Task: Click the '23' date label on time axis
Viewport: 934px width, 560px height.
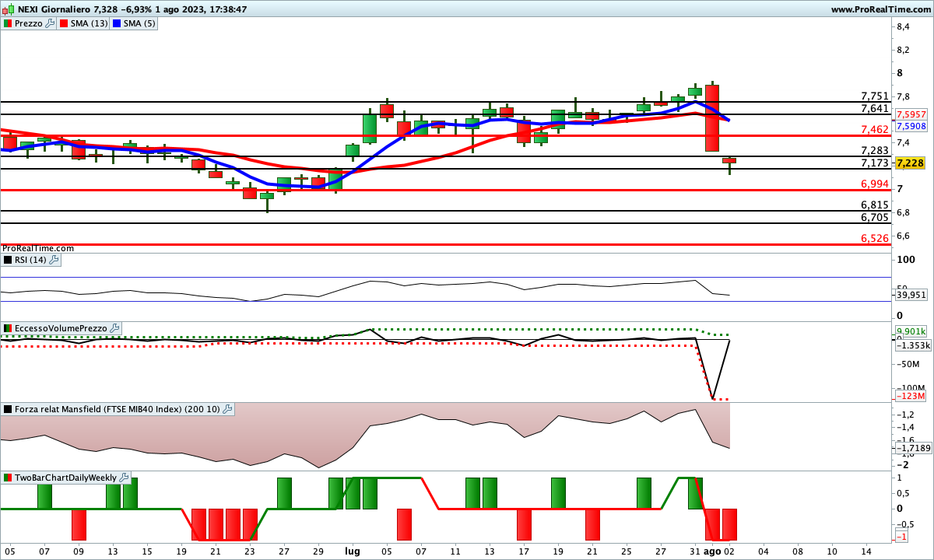Action: point(250,551)
